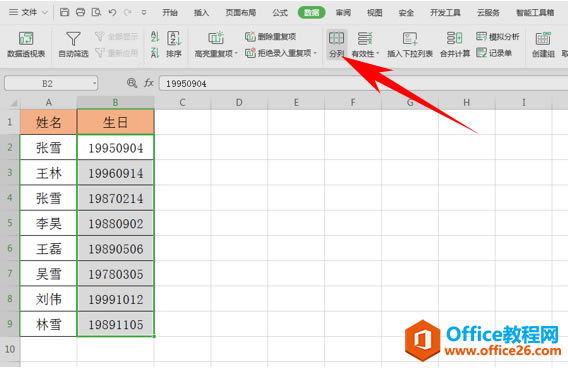This screenshot has height=368, width=568.
Task: Select cell with value 19991012
Action: point(116,299)
